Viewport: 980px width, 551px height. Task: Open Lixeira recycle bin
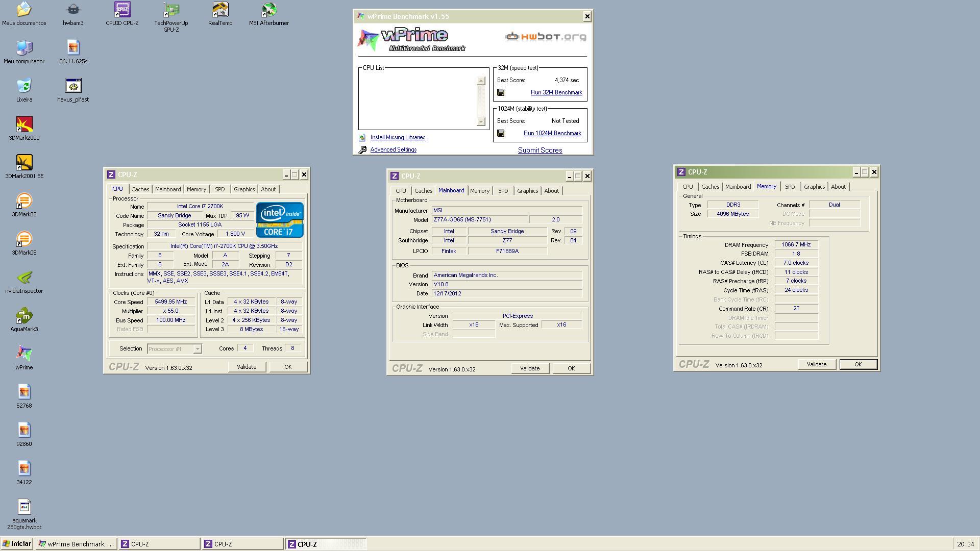point(24,90)
